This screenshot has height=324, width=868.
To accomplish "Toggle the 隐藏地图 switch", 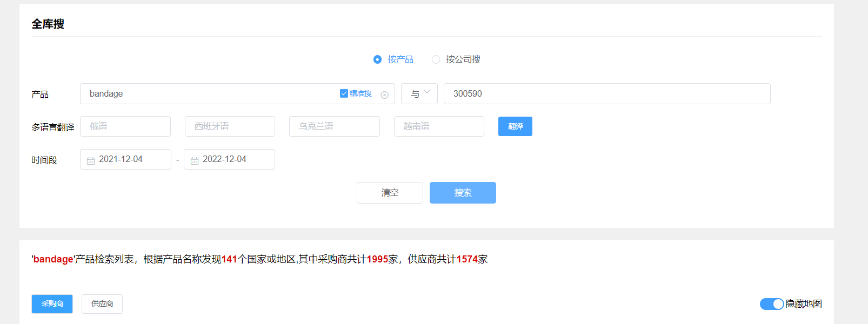I will click(772, 304).
